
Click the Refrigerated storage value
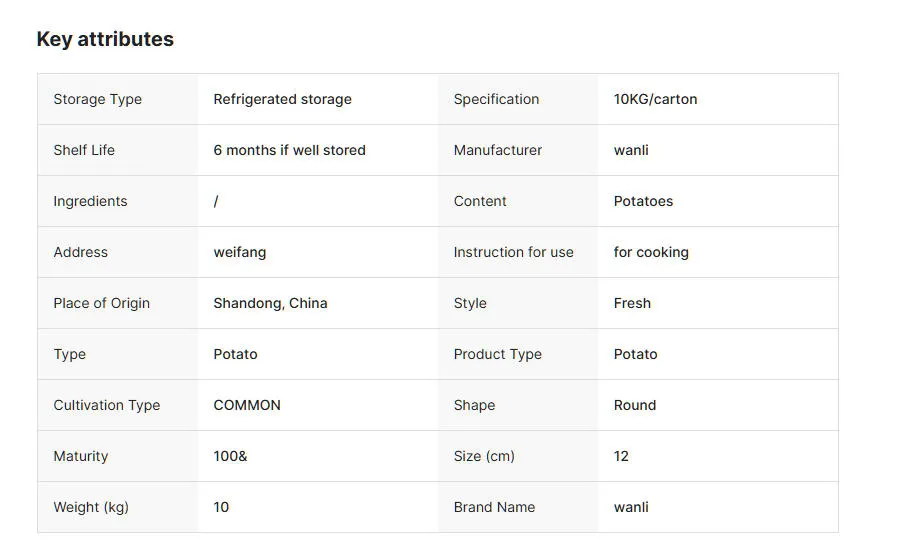click(282, 99)
